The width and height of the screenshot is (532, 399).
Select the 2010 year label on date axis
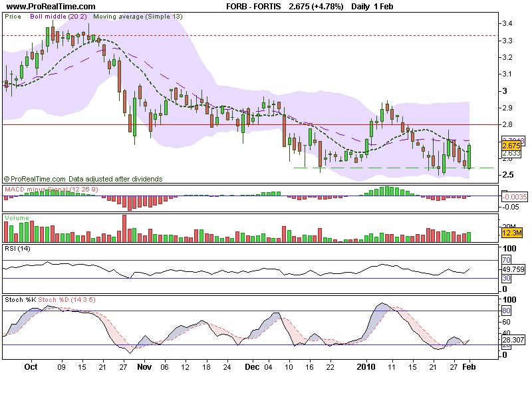366,367
